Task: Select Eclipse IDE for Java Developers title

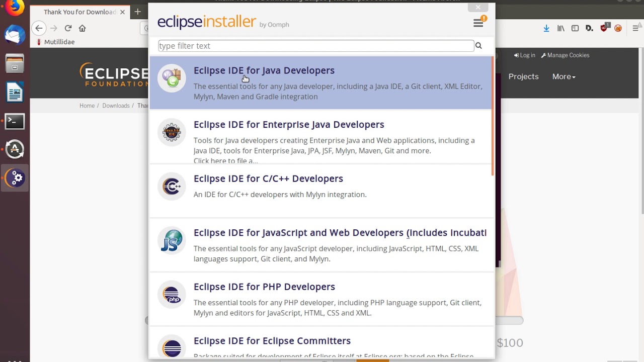Action: click(264, 70)
